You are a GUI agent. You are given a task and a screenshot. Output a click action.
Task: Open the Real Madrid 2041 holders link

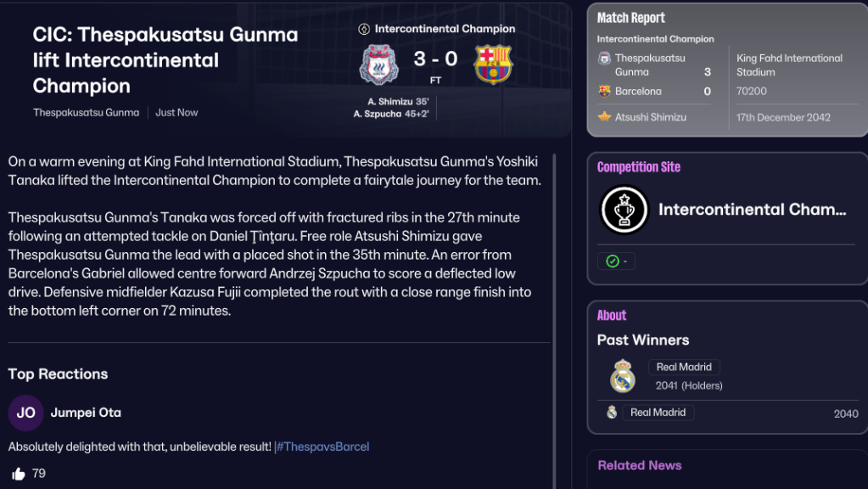click(684, 368)
